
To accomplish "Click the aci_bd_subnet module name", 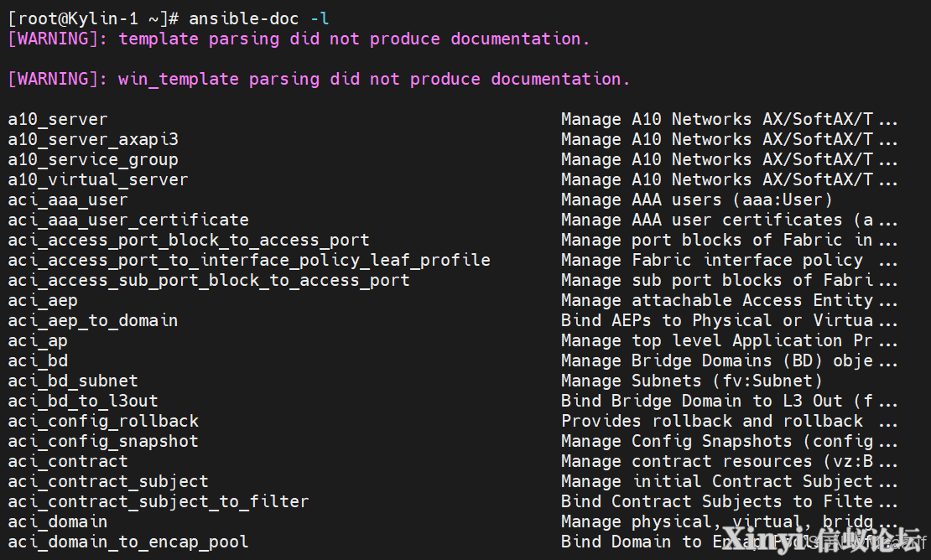I will [73, 381].
